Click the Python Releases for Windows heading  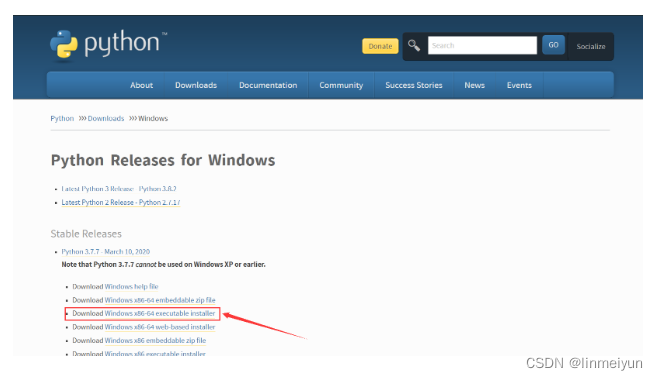click(x=163, y=160)
